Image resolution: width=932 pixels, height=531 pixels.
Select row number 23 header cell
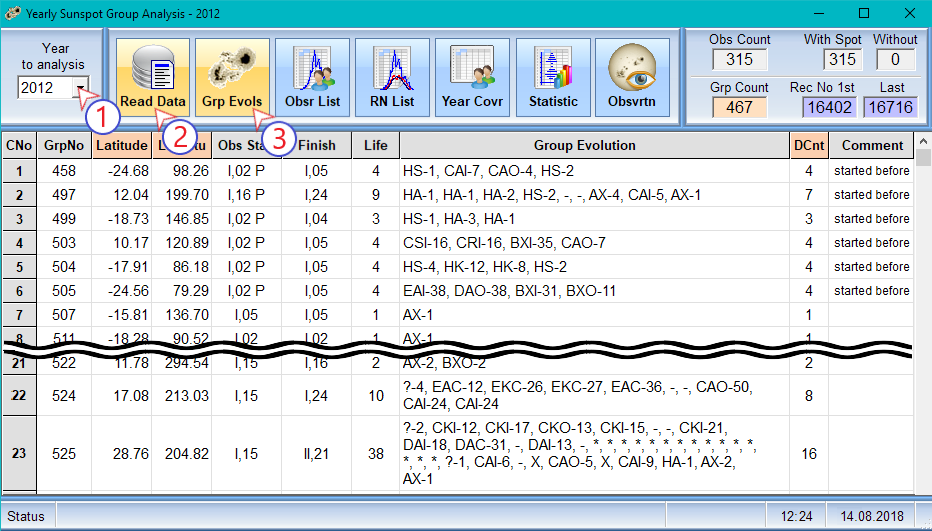click(x=19, y=454)
